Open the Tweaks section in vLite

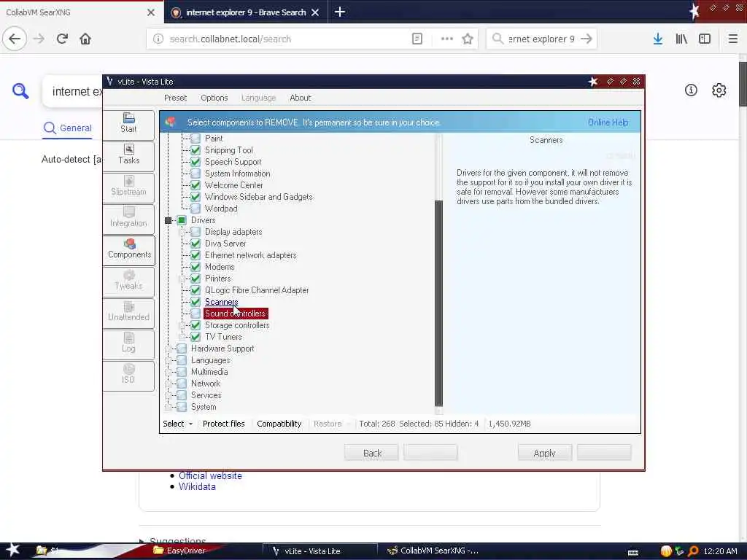tap(128, 281)
